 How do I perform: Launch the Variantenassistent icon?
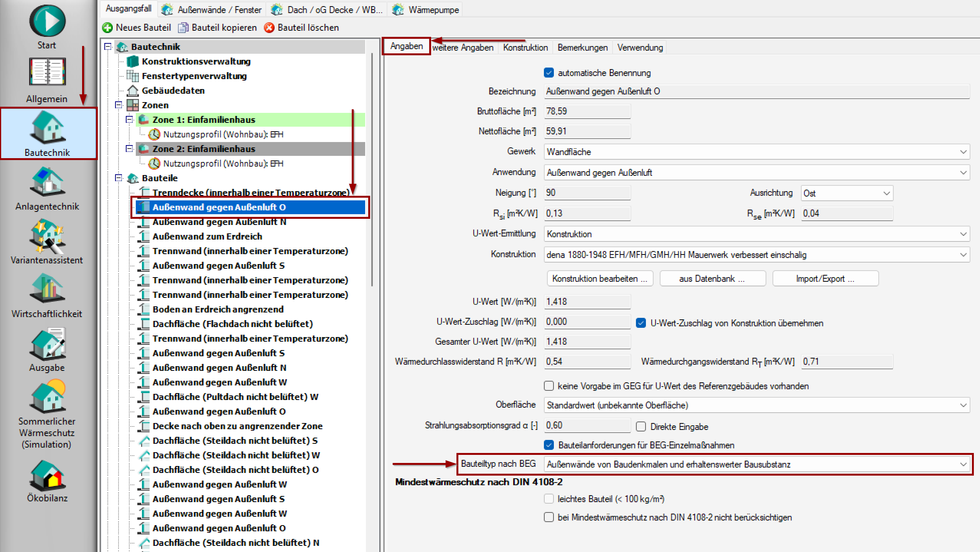point(47,235)
